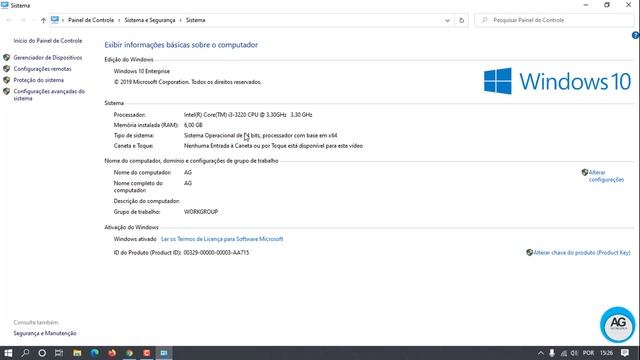Open Cortana circle icon on taskbar
This screenshot has width=640, height=360.
(42, 353)
